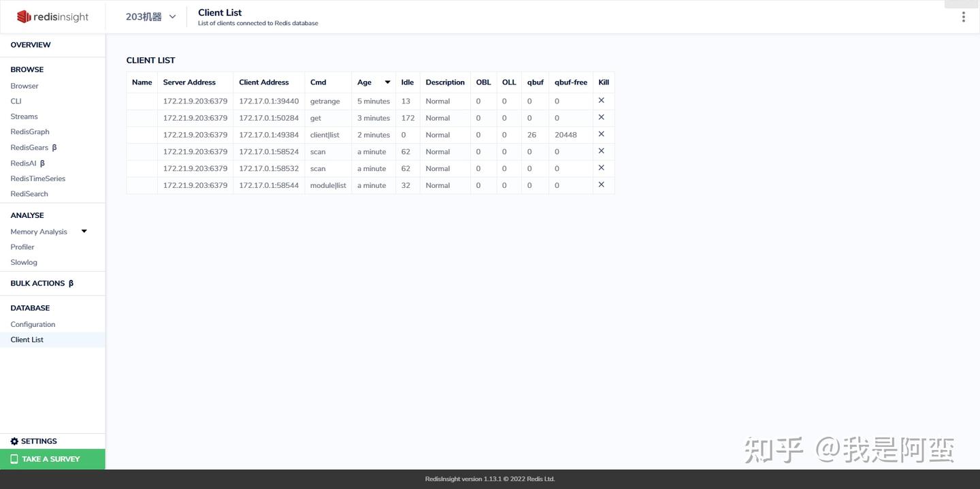Screen dimensions: 980x489
Task: Open the Profiler analysis tool
Action: pos(22,246)
